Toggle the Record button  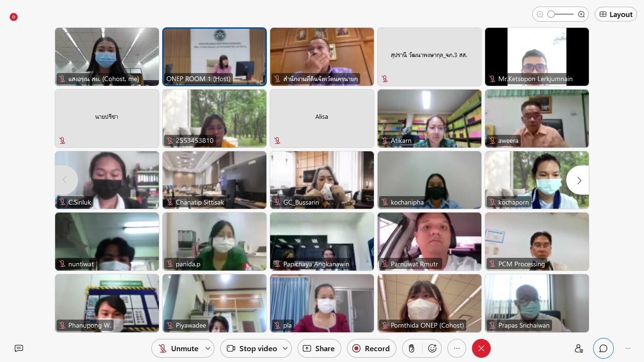pos(372,348)
